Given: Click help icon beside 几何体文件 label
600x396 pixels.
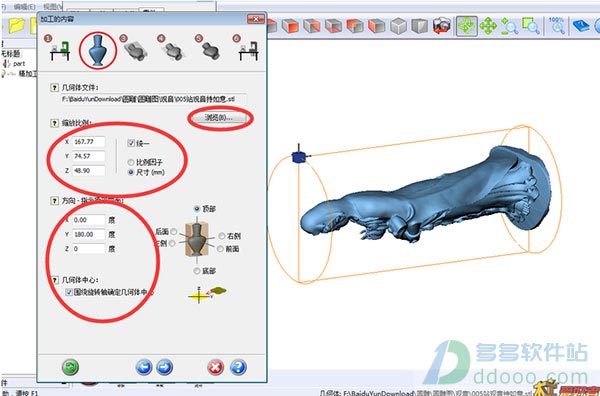Looking at the screenshot, I should pos(54,88).
